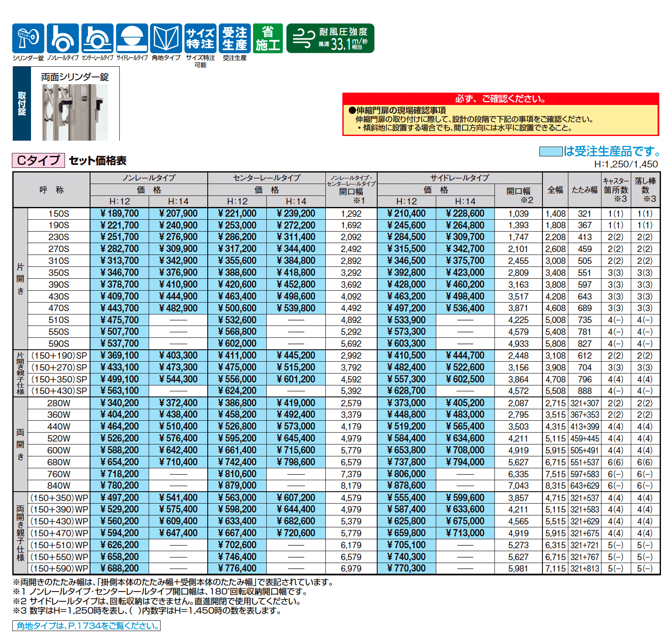672x637 pixels.
Task: Click the 全幅 value 7,115
Action: click(555, 569)
